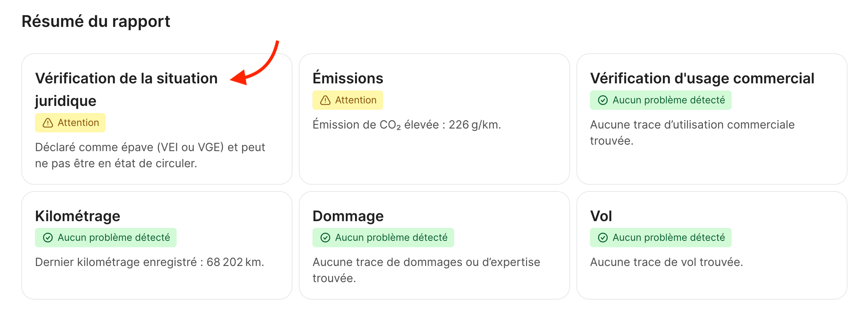Select the Kilométrage card title

click(77, 216)
